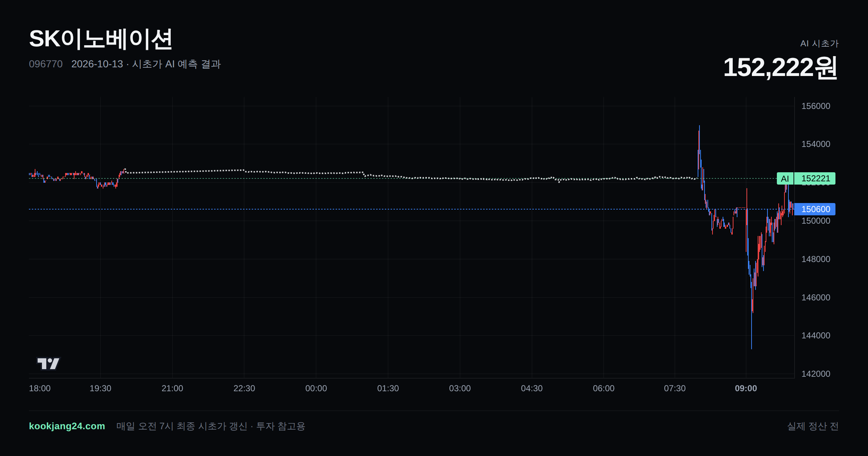Click the 156000 price axis label

click(x=816, y=106)
